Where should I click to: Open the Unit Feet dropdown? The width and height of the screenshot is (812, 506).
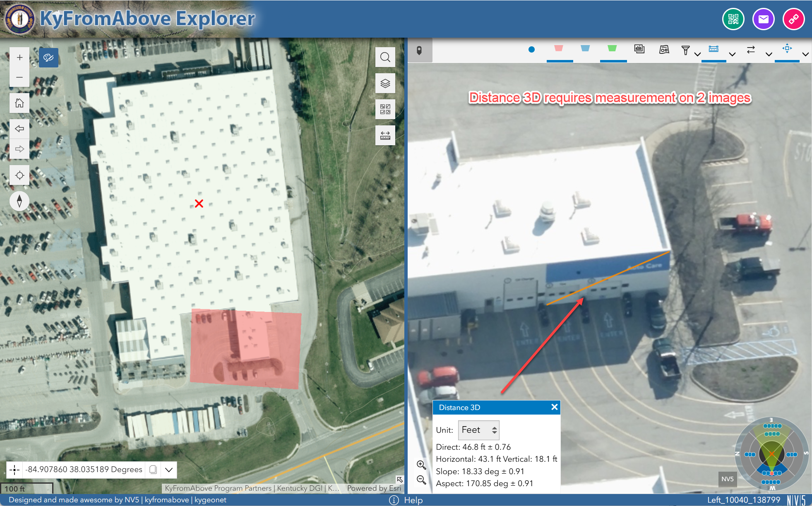coord(479,430)
